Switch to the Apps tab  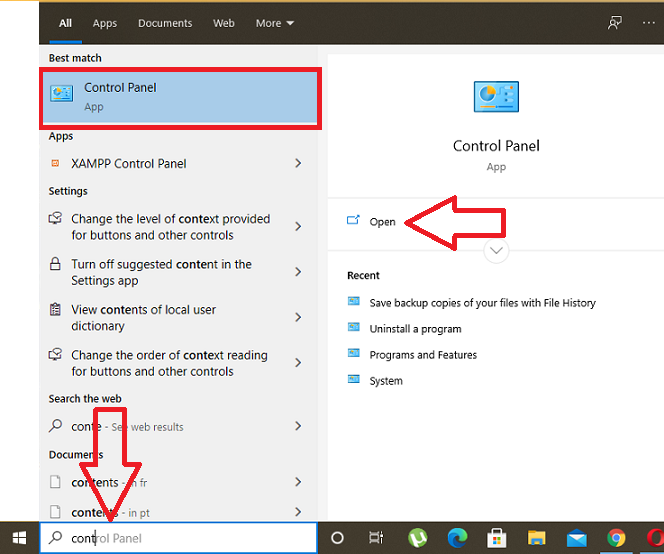point(105,23)
